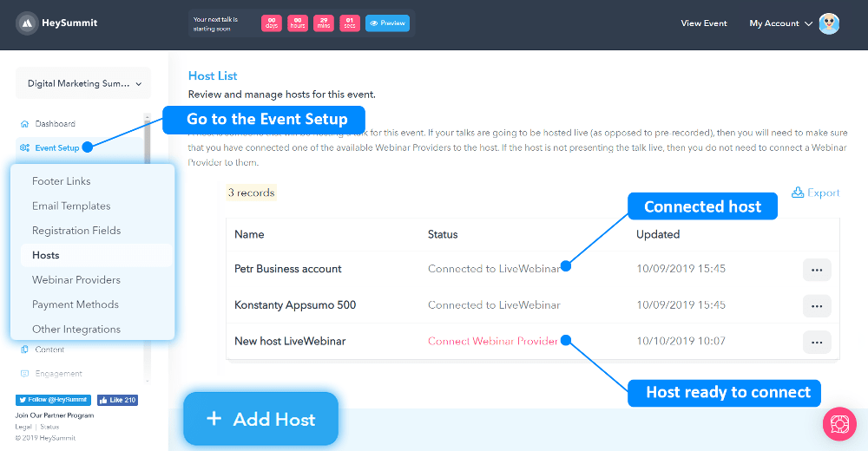Viewport: 868px width, 451px height.
Task: Select the Konstanty Appsumo 500 name
Action: click(295, 305)
